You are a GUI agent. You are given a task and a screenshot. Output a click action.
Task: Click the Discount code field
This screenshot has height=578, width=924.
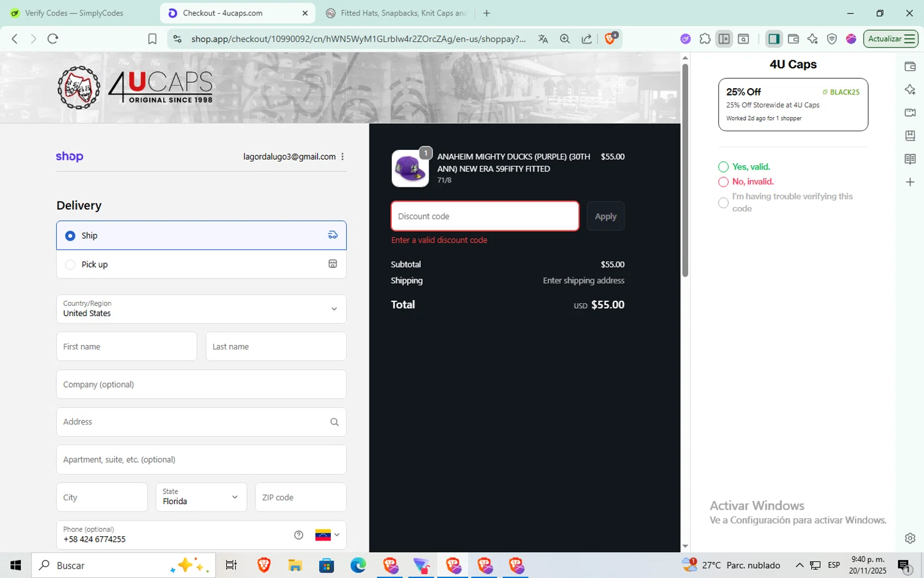click(x=485, y=216)
